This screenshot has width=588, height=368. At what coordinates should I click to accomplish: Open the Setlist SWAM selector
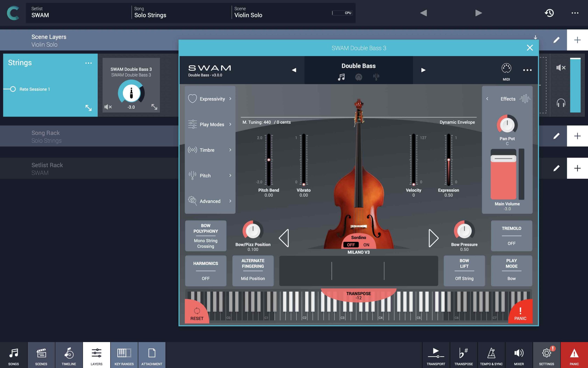click(x=79, y=13)
